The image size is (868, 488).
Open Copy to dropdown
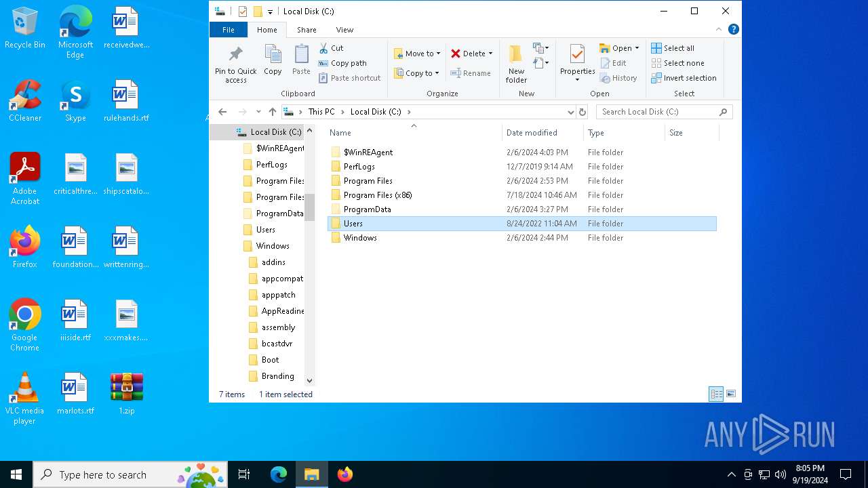(x=416, y=73)
